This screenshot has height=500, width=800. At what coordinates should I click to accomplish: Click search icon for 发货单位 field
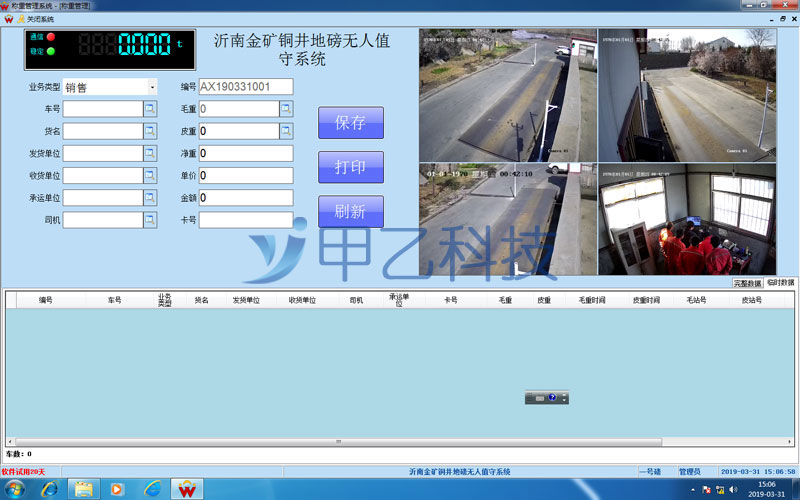point(150,153)
